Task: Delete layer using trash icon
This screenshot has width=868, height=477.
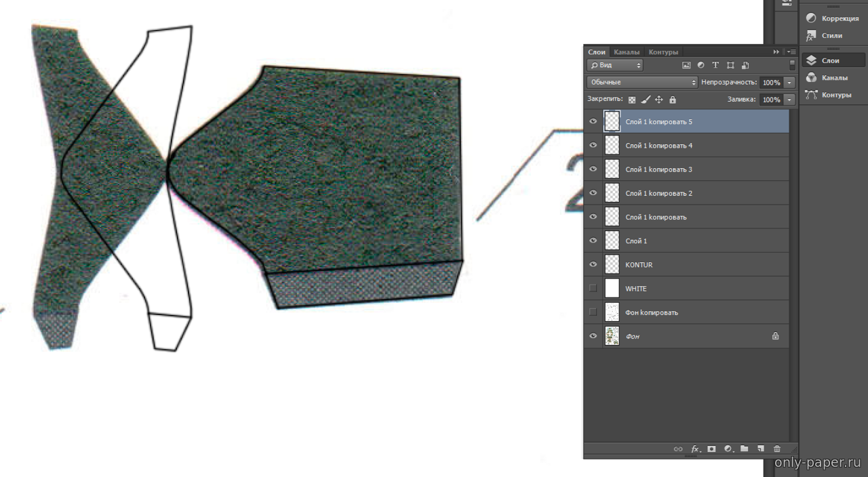Action: tap(777, 449)
